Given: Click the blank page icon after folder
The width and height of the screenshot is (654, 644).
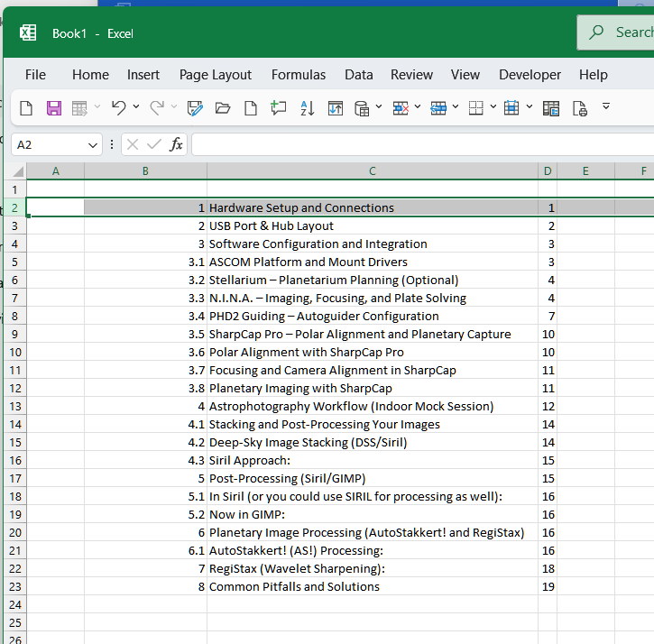Looking at the screenshot, I should coord(251,108).
